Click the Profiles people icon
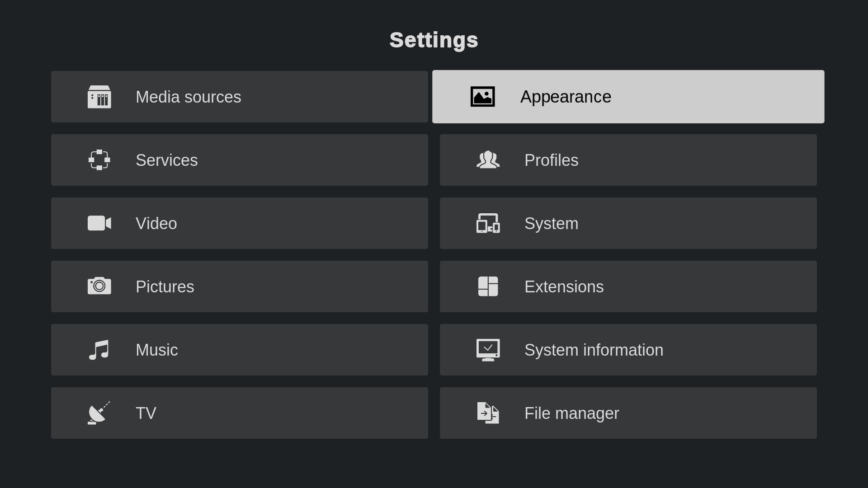Image resolution: width=868 pixels, height=488 pixels. tap(488, 160)
